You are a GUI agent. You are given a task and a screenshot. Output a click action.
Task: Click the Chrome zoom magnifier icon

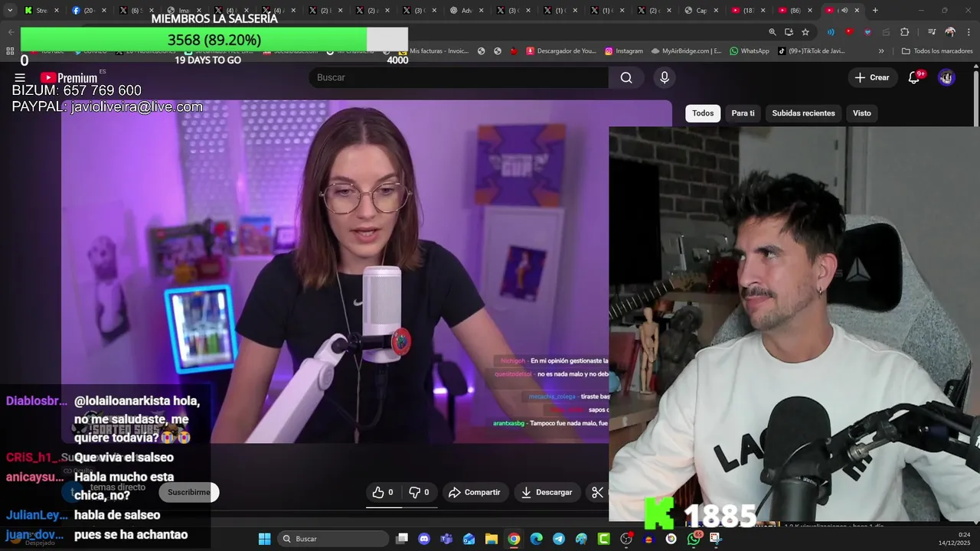772,32
